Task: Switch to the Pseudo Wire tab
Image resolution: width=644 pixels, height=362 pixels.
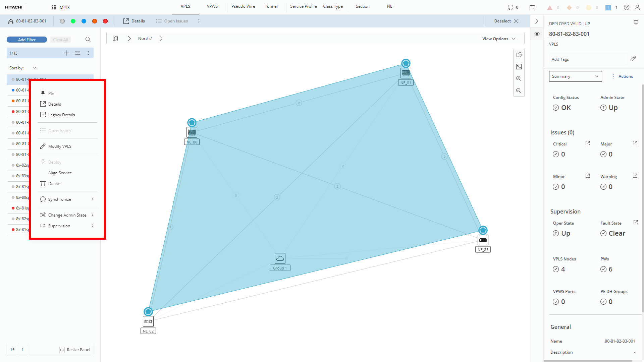Action: point(243,6)
